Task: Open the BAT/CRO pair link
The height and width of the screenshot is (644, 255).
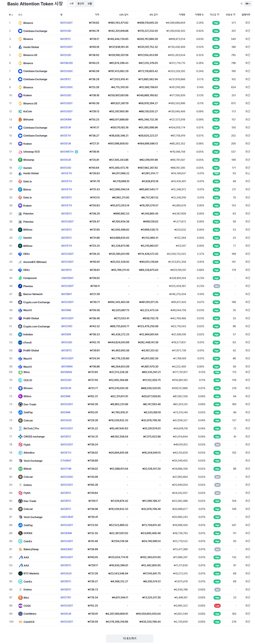Action: [x=67, y=327]
